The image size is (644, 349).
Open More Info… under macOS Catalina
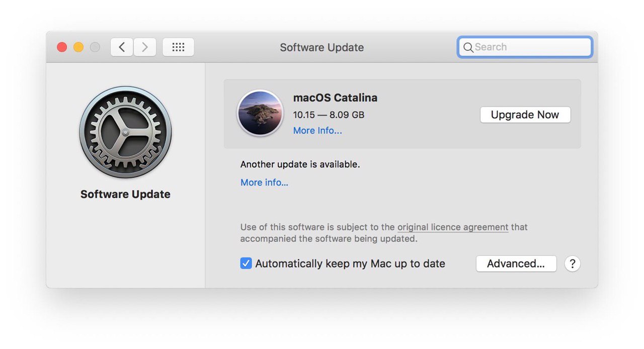pos(317,131)
